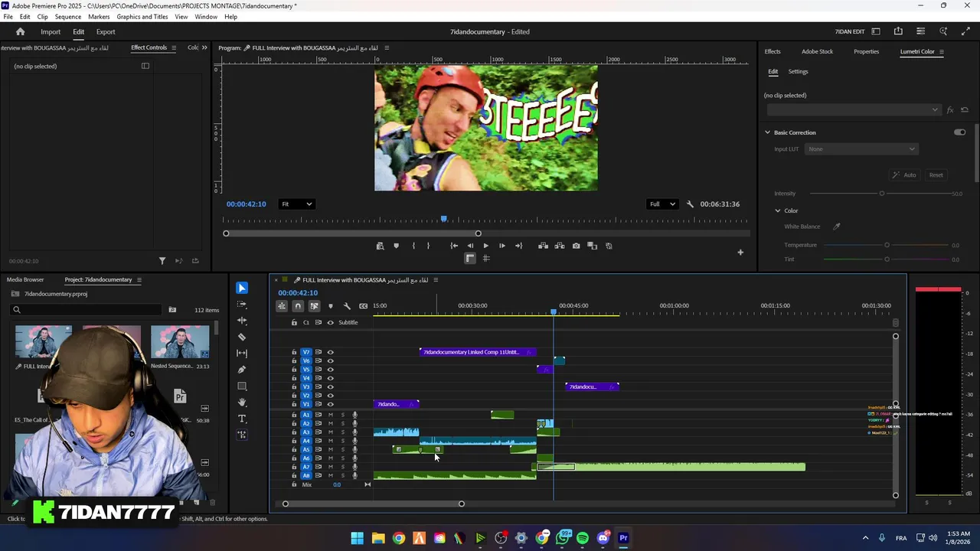Open the Button Editor plus icon

click(740, 253)
